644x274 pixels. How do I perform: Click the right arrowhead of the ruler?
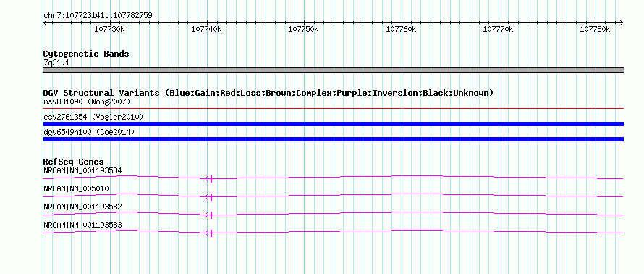click(622, 22)
